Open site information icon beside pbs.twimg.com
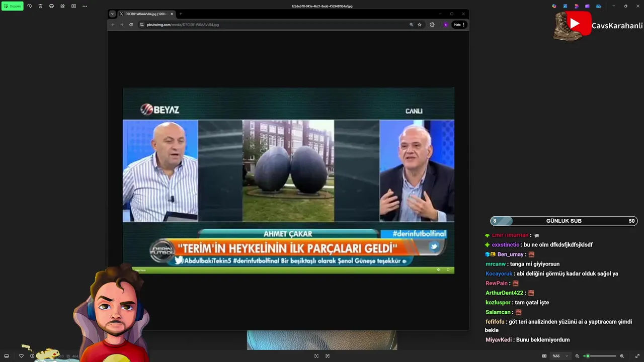This screenshot has height=362, width=644. (142, 25)
